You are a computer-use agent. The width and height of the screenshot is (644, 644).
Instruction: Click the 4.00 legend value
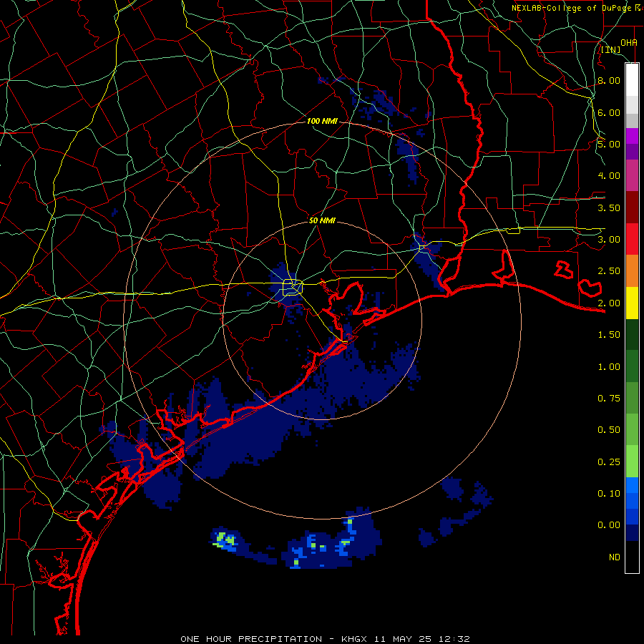point(609,176)
